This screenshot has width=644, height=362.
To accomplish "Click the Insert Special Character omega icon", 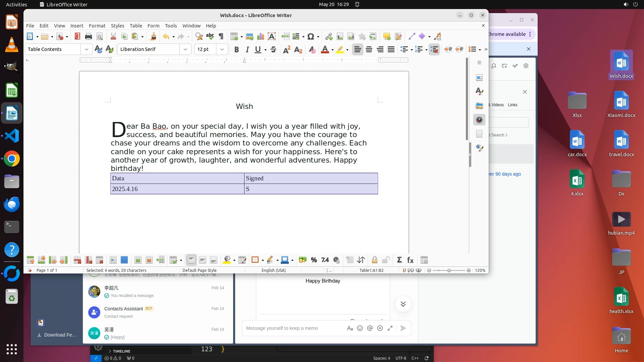I will [311, 37].
